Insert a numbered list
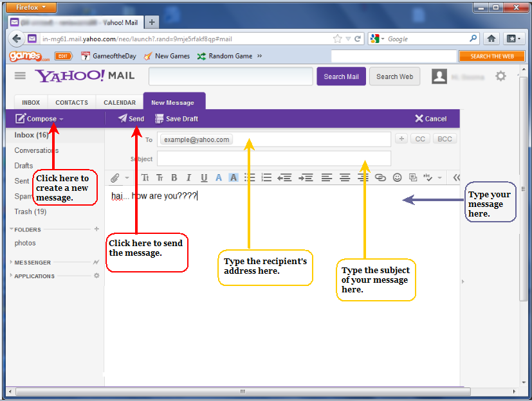532x401 pixels. [266, 177]
